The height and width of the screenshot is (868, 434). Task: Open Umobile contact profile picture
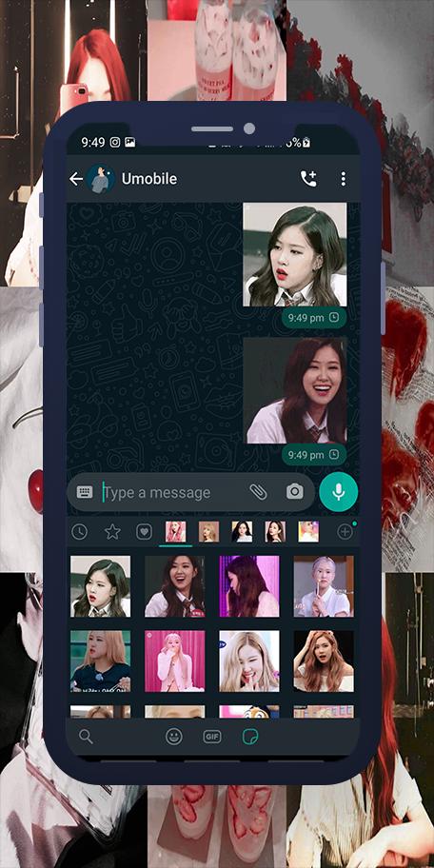coord(101,178)
